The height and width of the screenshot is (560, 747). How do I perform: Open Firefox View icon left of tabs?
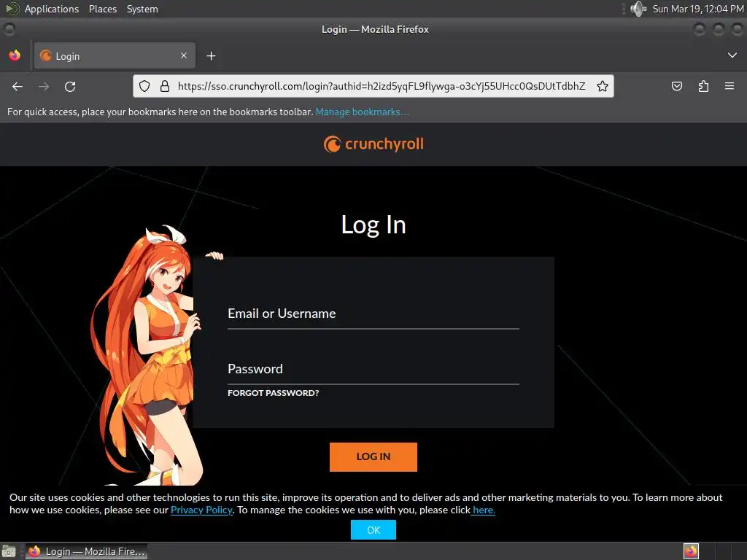pyautogui.click(x=15, y=55)
